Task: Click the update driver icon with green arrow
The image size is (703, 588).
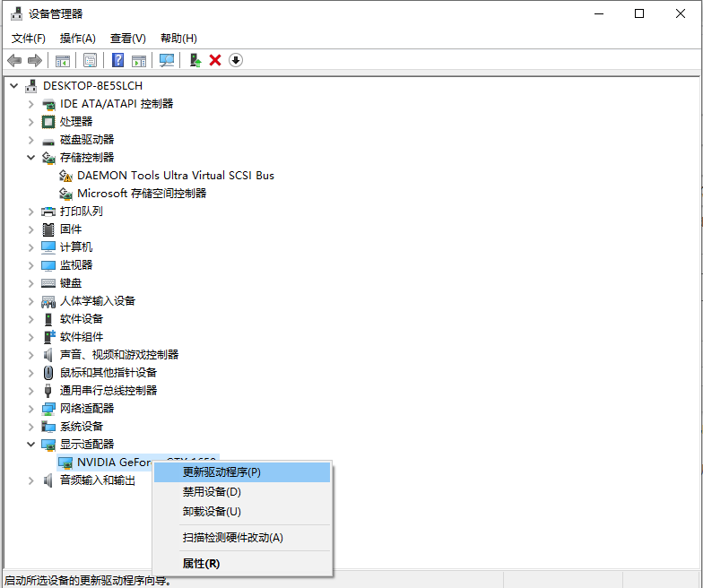Action: 195,60
